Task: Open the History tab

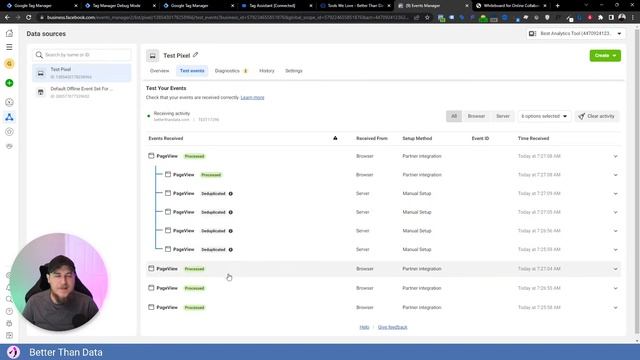Action: pyautogui.click(x=267, y=71)
